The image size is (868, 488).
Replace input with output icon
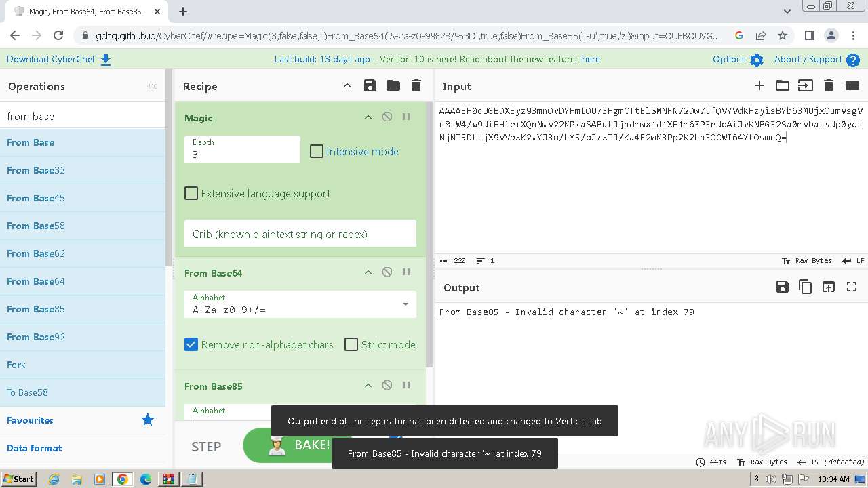click(x=828, y=287)
